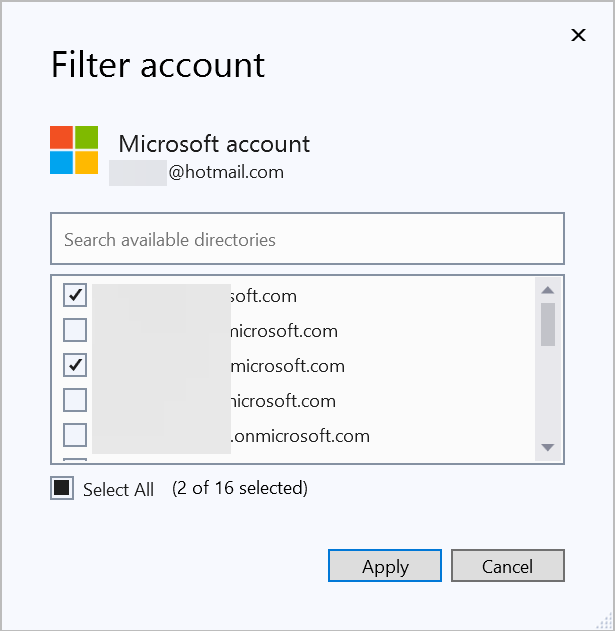Click the resize grip in dialog corner

tap(605, 621)
